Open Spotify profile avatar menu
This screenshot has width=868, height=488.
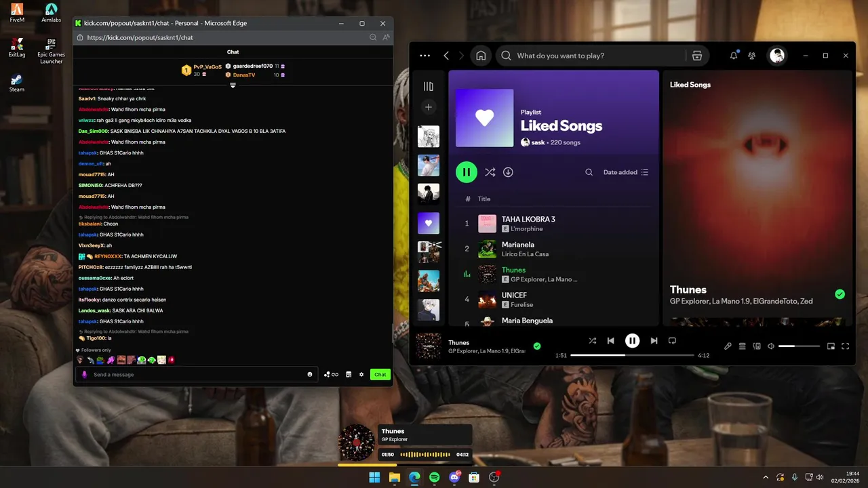tap(777, 56)
